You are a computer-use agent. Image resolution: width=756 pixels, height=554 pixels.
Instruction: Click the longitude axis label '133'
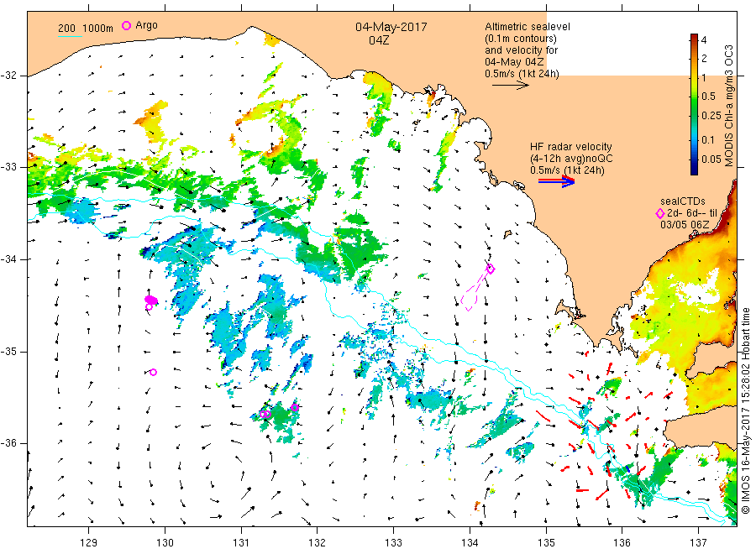pos(393,543)
